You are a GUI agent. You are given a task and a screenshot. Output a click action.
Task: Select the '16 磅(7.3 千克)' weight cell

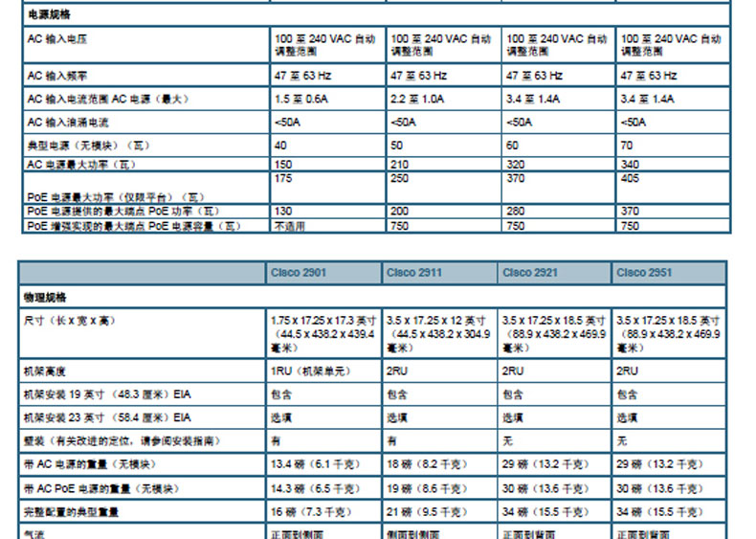(x=311, y=512)
